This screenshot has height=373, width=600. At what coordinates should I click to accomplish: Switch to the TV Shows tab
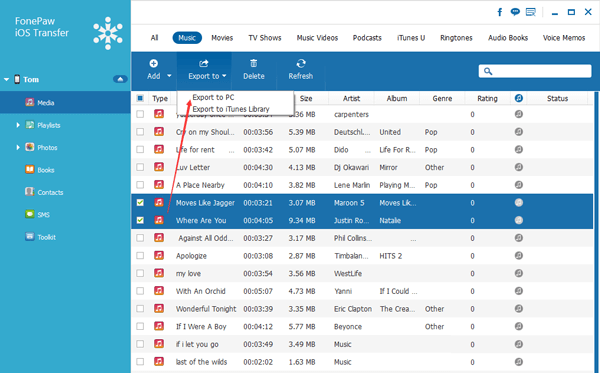(265, 37)
